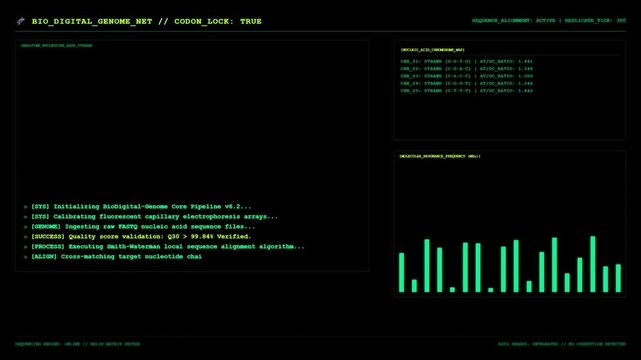641x360 pixels.
Task: Select the '[GENOME] Ingesting raw FASTQ' log line
Action: coord(143,227)
